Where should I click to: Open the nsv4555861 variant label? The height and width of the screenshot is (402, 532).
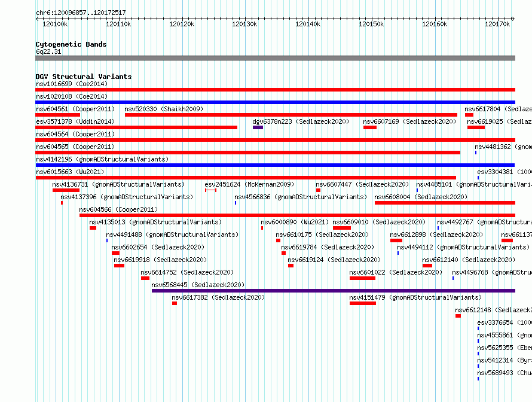(x=505, y=335)
